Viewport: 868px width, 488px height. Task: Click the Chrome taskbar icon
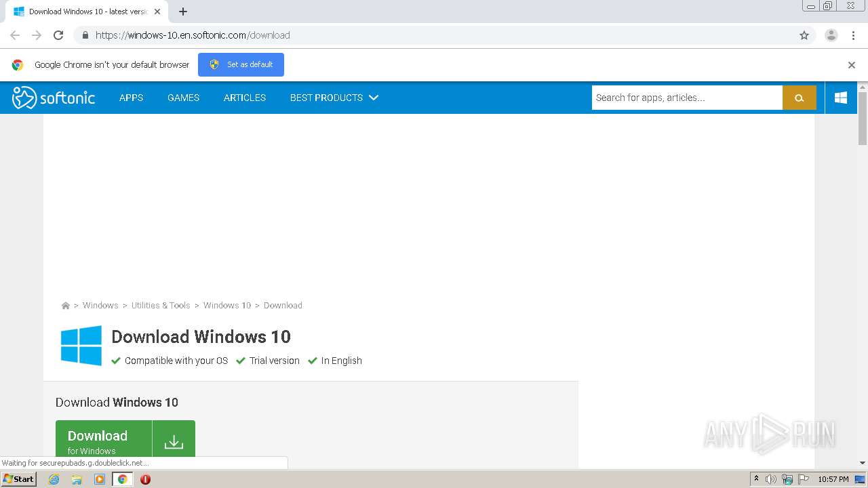[123, 479]
